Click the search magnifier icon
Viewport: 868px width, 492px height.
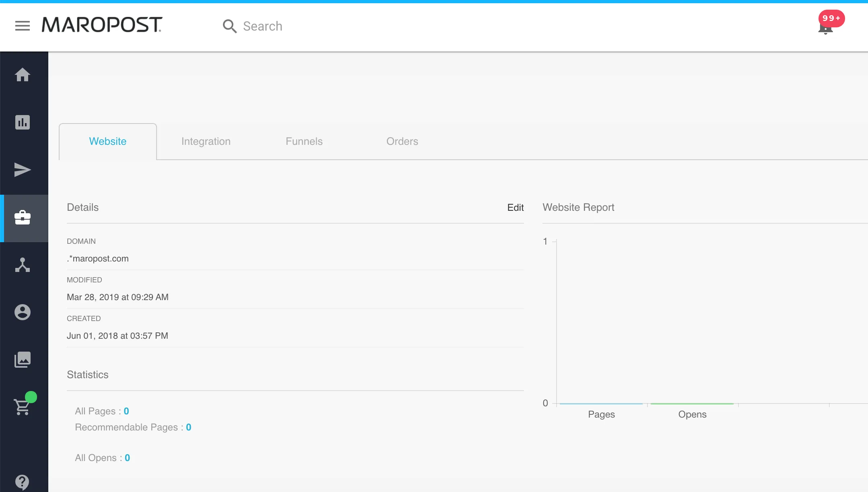click(230, 26)
